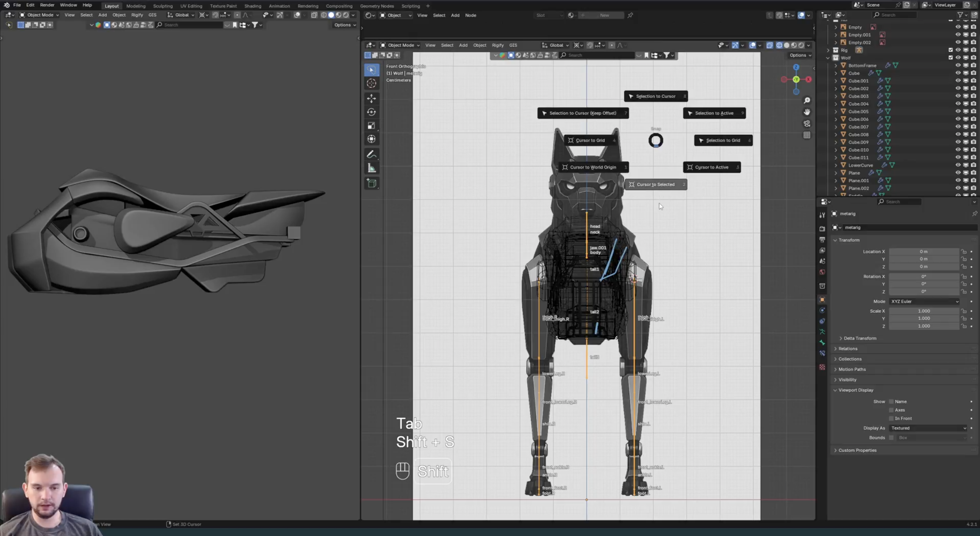Select the Scale tool icon

tap(371, 125)
